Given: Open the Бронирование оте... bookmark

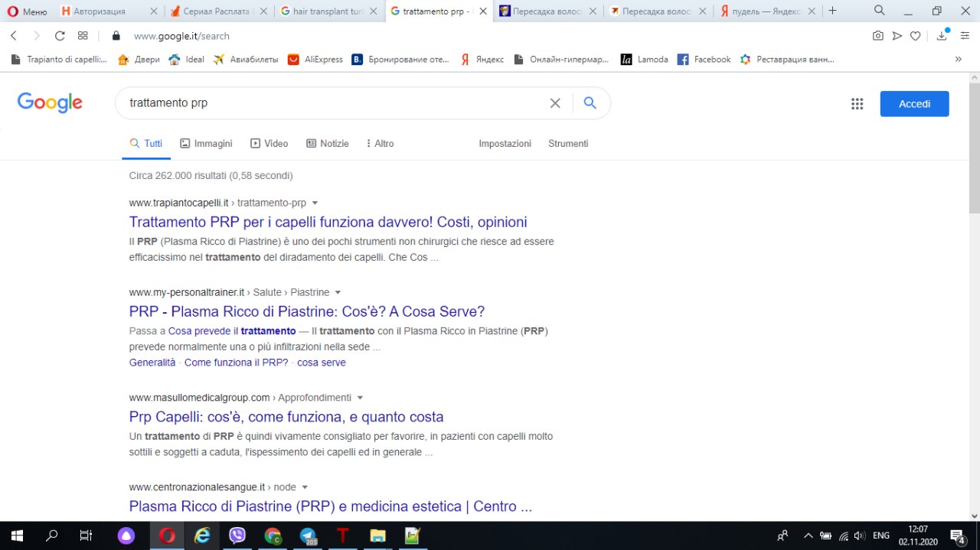Looking at the screenshot, I should click(400, 59).
